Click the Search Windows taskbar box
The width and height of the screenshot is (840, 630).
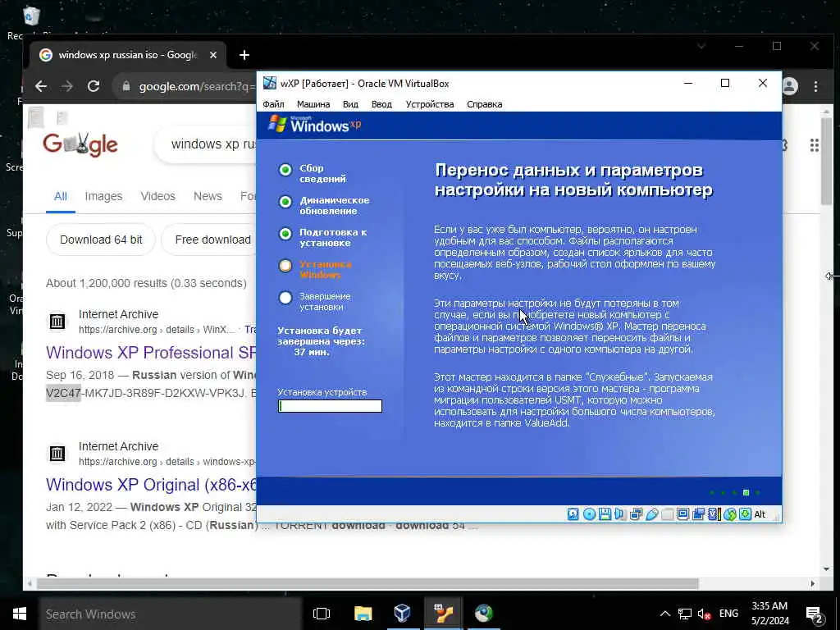tap(171, 614)
